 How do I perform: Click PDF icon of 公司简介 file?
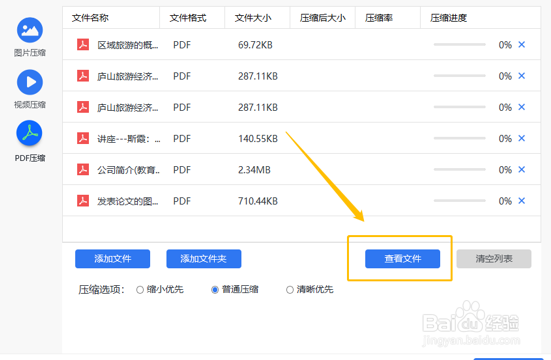tap(83, 169)
